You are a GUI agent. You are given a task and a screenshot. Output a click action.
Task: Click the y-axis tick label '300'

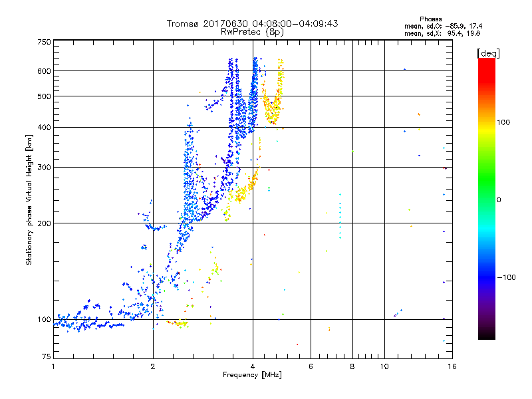point(44,168)
